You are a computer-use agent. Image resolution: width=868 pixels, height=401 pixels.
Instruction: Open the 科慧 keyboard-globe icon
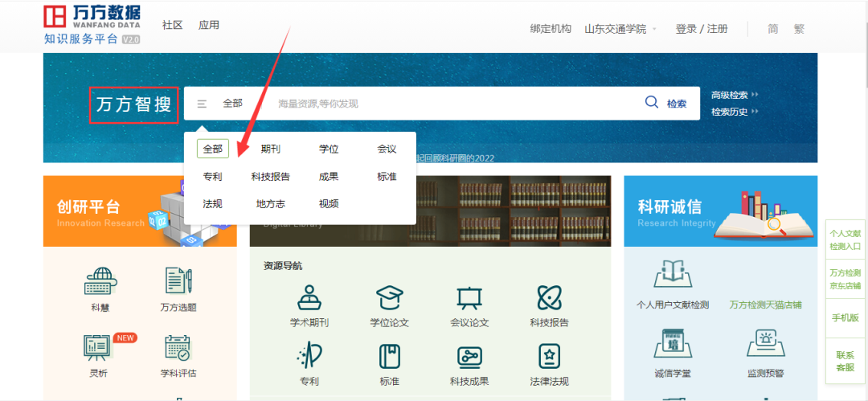coord(100,280)
